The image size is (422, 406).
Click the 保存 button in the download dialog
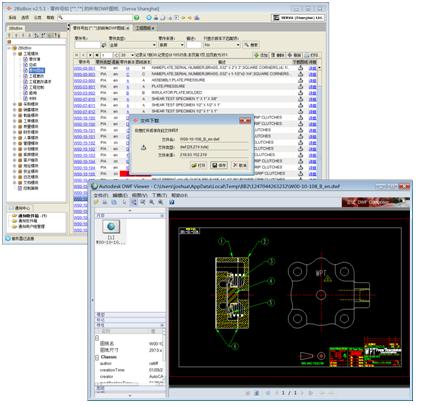[x=219, y=165]
